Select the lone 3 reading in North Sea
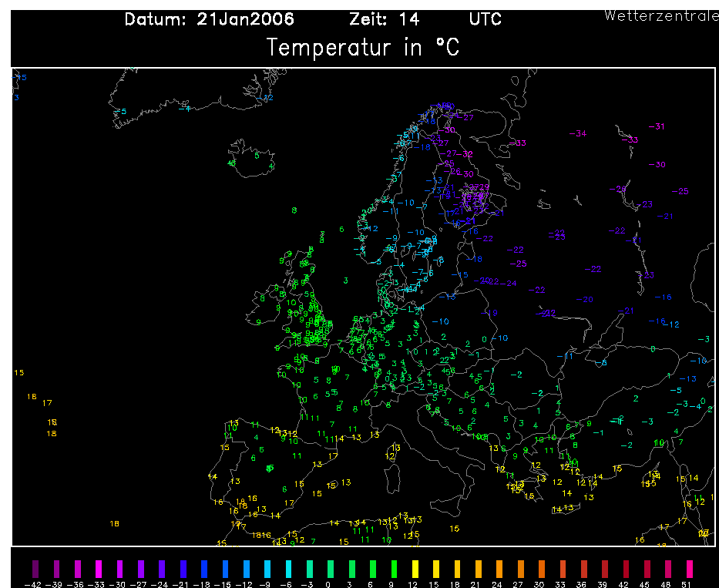Screen dimensions: 719x588 pos(346,281)
